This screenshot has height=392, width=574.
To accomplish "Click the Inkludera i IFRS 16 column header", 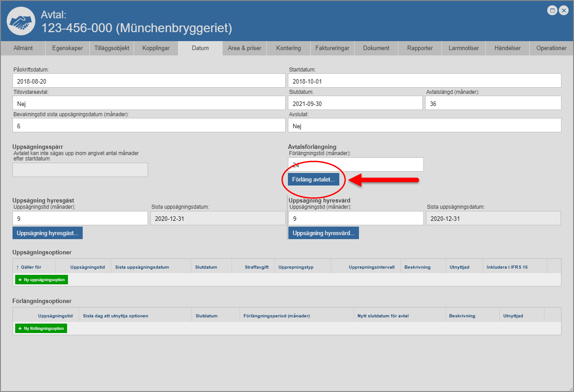I will click(507, 267).
